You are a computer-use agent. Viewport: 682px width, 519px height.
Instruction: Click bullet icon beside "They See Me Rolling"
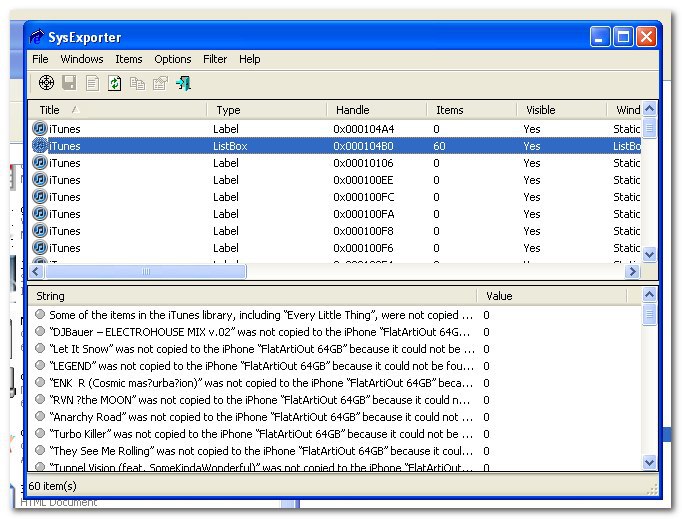(x=40, y=450)
